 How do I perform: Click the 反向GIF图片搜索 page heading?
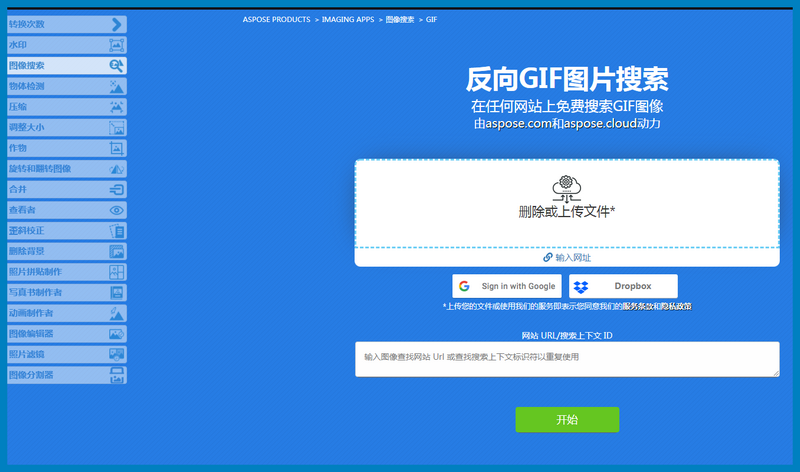[567, 79]
